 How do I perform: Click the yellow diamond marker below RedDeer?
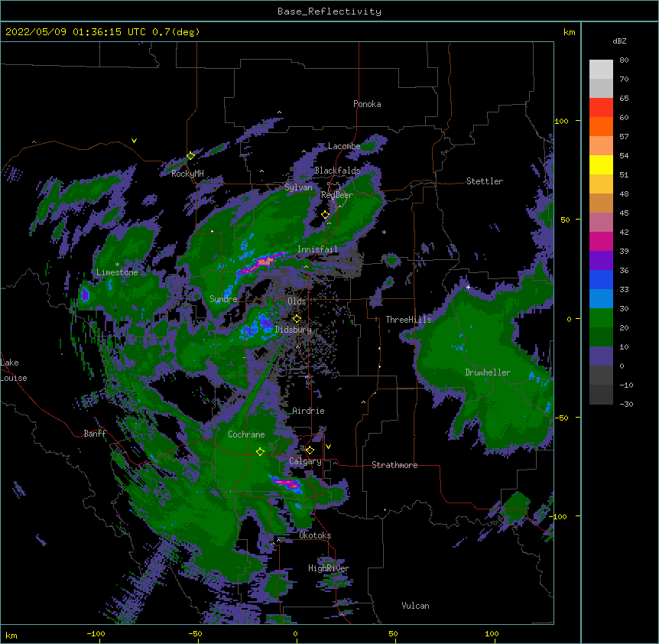click(x=326, y=215)
